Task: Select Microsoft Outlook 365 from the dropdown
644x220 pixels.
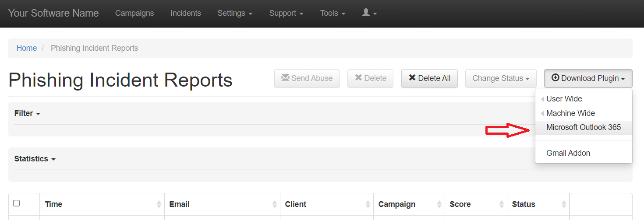Action: point(584,127)
